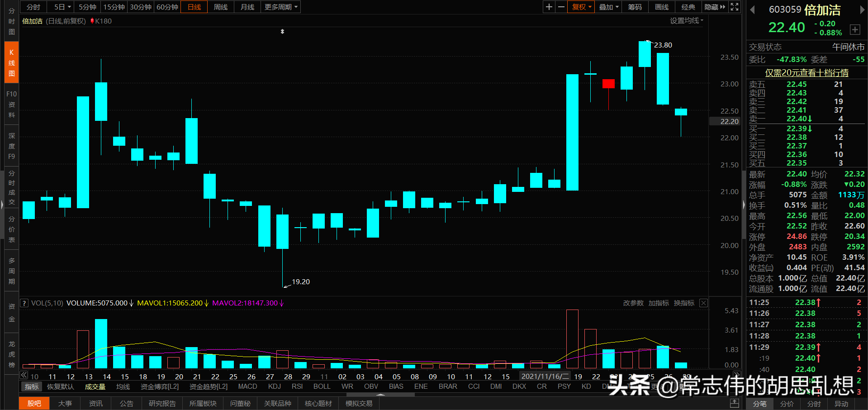Close the volume indicator with the × button
The image size is (868, 410).
tap(703, 303)
